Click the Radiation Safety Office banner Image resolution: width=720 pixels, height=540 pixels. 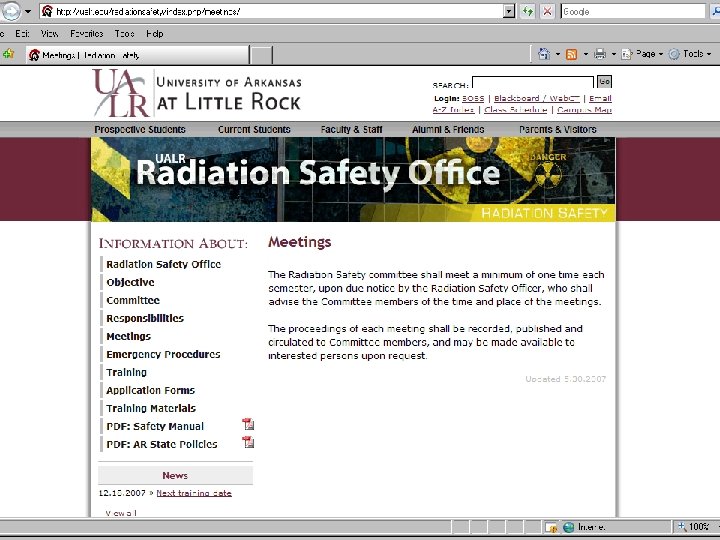pyautogui.click(x=353, y=179)
